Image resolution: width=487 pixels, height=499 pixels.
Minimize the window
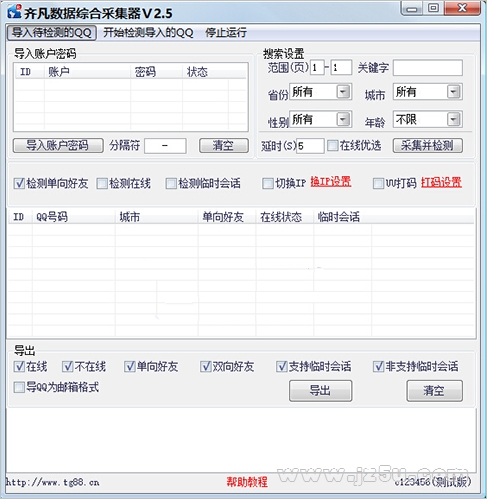[412, 8]
